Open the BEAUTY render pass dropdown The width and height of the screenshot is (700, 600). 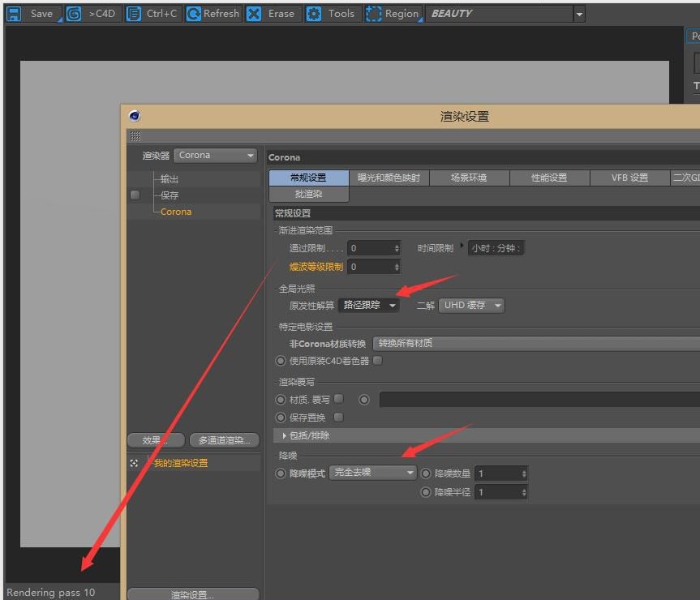tap(579, 14)
